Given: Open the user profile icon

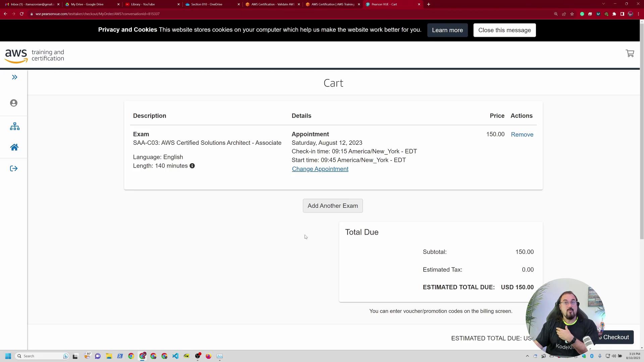Looking at the screenshot, I should (x=14, y=103).
